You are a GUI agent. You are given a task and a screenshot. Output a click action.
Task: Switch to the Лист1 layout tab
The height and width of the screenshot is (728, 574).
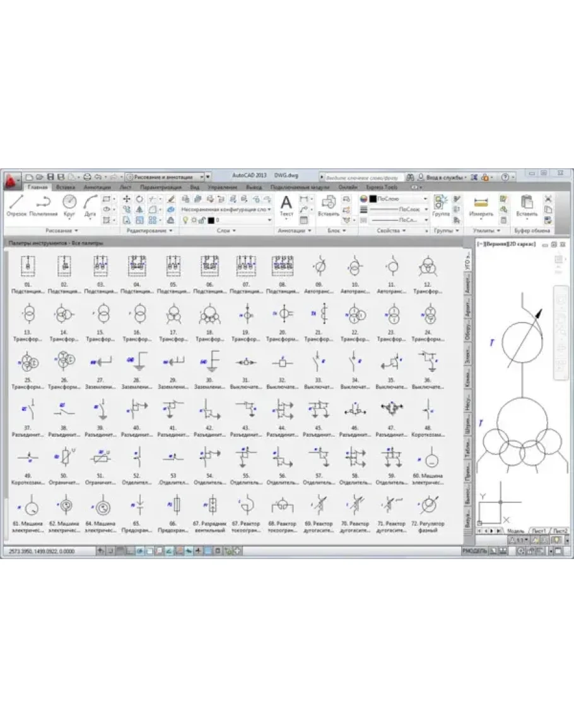[x=538, y=531]
